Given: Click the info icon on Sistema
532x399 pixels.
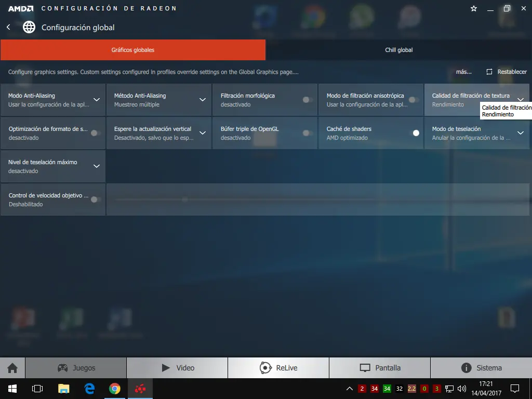Looking at the screenshot, I should click(x=466, y=368).
